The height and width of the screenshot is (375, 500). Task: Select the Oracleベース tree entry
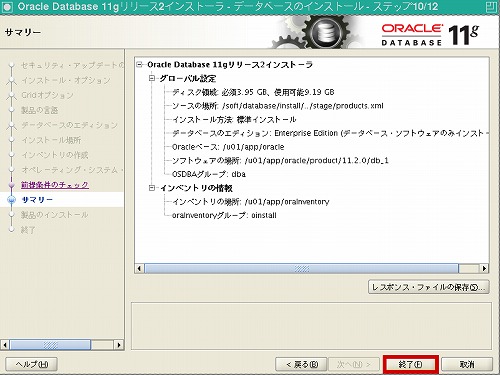228,147
